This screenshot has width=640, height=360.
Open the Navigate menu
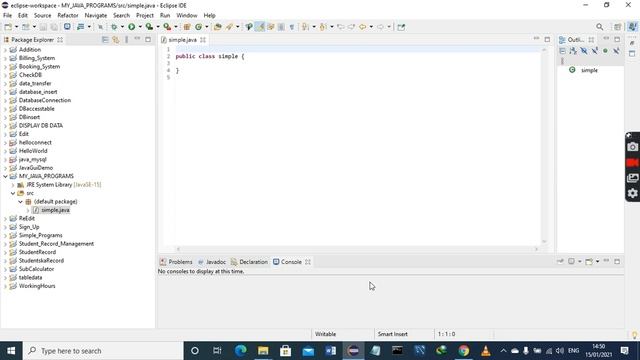96,16
